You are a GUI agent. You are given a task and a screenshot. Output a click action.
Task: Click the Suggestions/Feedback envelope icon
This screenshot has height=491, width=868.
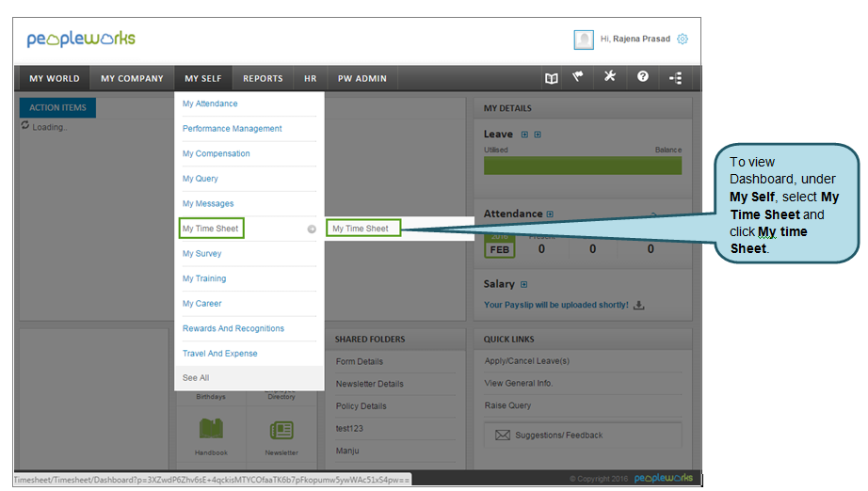[503, 436]
